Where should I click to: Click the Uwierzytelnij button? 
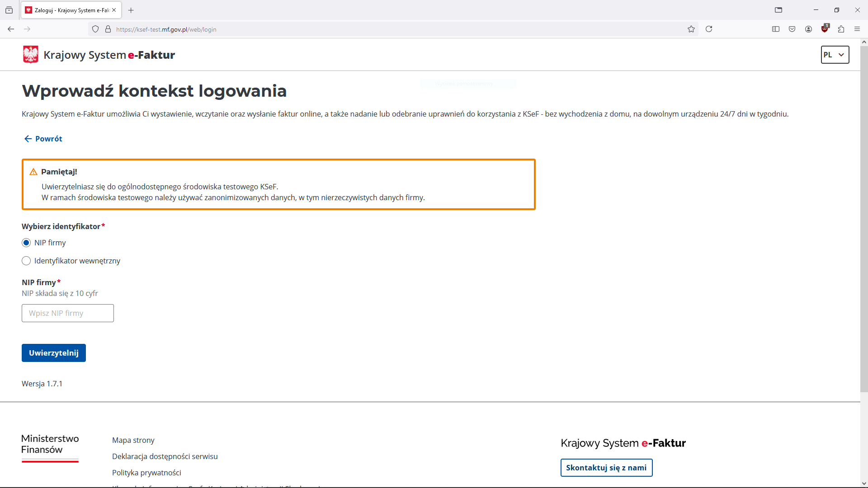[x=54, y=353]
